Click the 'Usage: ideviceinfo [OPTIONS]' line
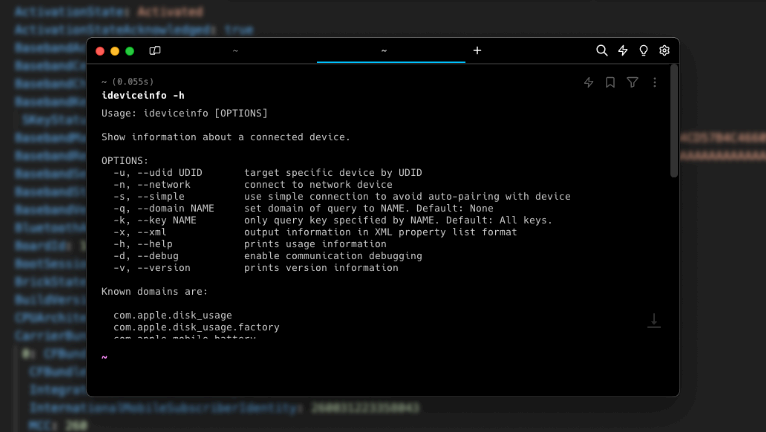Viewport: 766px width, 432px height. (x=184, y=113)
